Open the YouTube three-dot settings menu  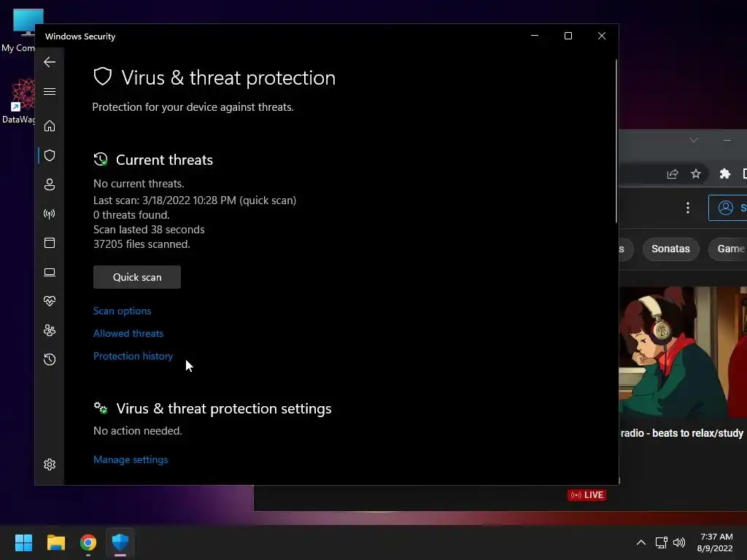click(687, 208)
